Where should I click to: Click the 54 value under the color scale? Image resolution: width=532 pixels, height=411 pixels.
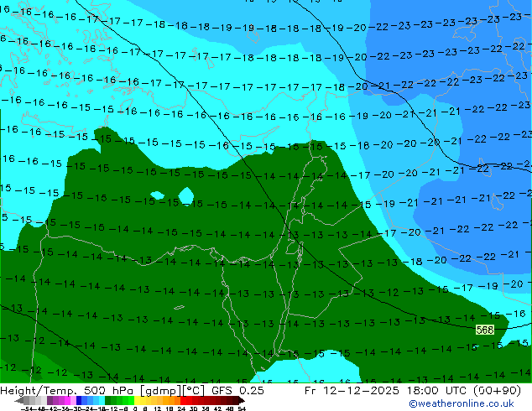point(241,408)
